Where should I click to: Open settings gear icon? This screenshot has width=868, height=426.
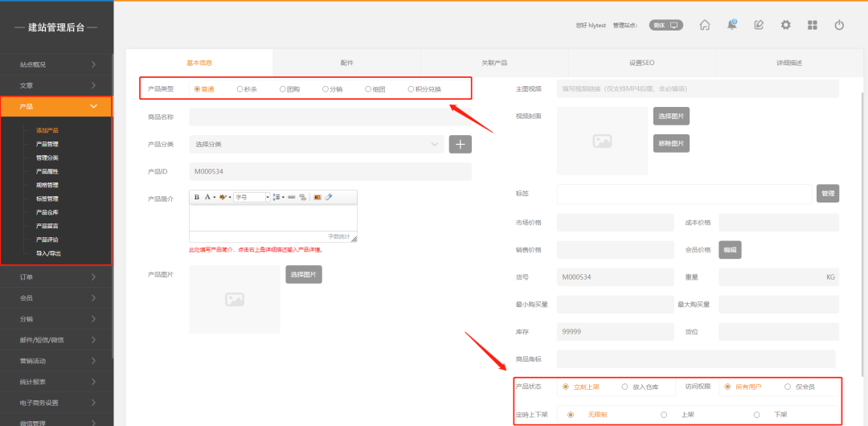tap(785, 25)
